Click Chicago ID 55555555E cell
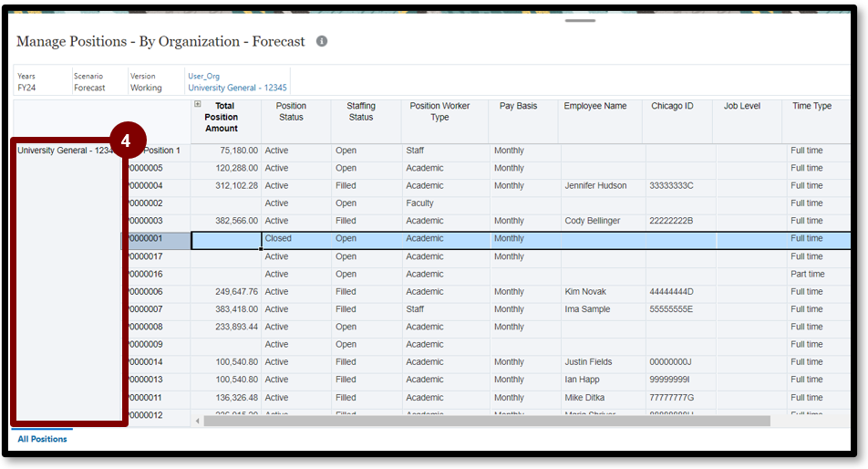Screen dimensions: 868x469 (681, 309)
